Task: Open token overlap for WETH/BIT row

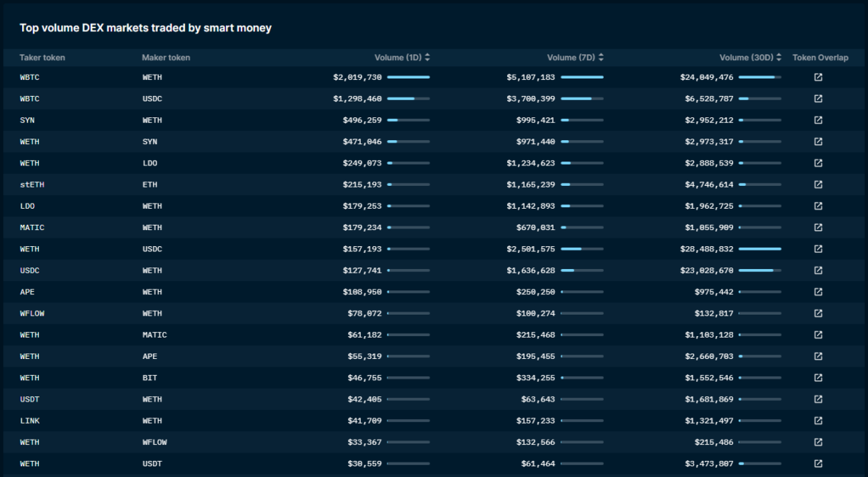Action: [x=818, y=378]
